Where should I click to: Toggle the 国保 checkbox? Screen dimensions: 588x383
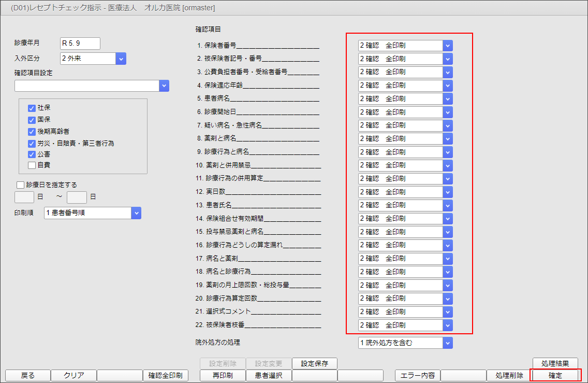[x=32, y=120]
